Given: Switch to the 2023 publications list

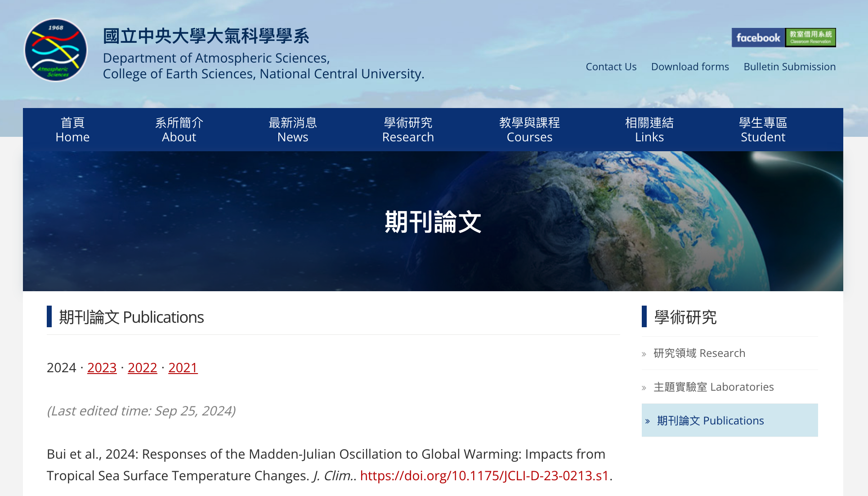Looking at the screenshot, I should click(x=102, y=368).
